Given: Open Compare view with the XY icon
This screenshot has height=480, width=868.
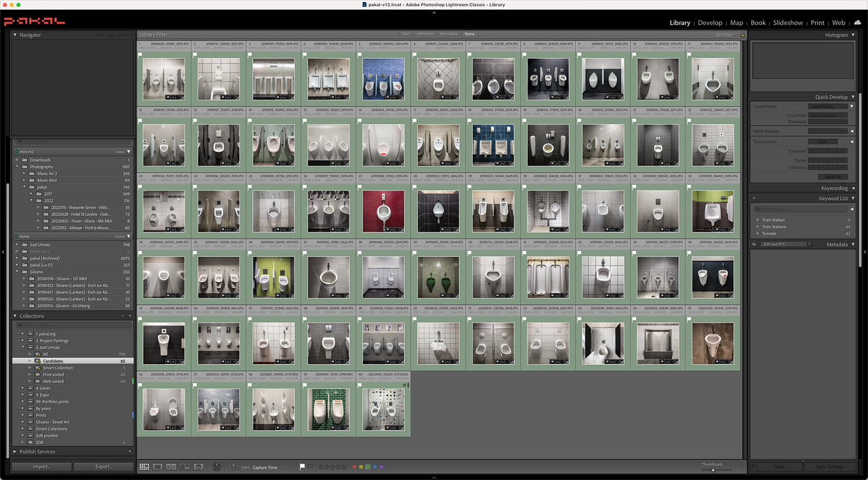Looking at the screenshot, I should (x=170, y=466).
